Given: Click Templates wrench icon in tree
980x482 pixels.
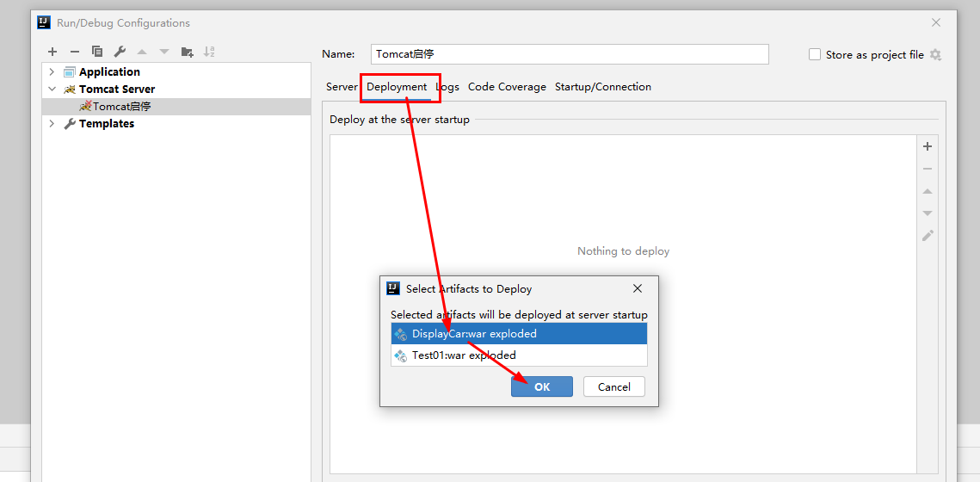Looking at the screenshot, I should [x=70, y=124].
